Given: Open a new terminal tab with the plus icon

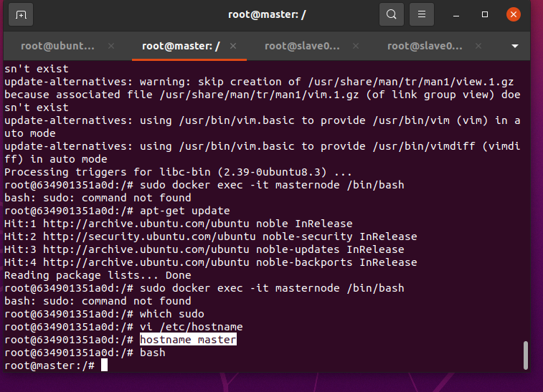Looking at the screenshot, I should pos(21,15).
